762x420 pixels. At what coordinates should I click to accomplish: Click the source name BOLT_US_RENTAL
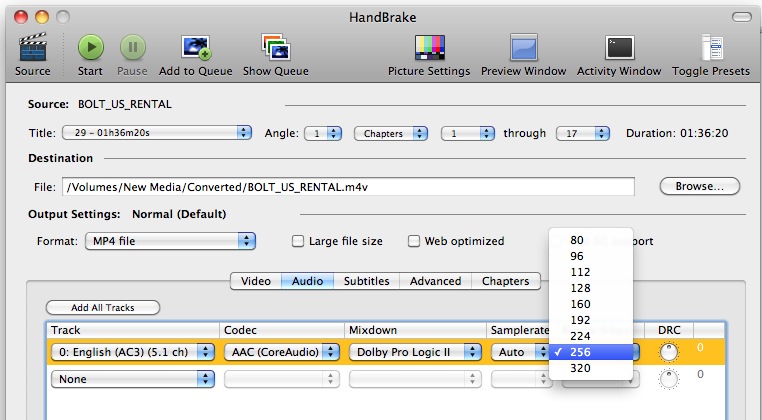124,105
